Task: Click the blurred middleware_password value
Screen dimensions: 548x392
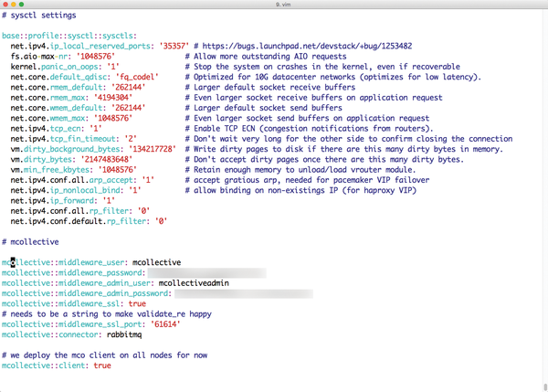Action: [207, 273]
